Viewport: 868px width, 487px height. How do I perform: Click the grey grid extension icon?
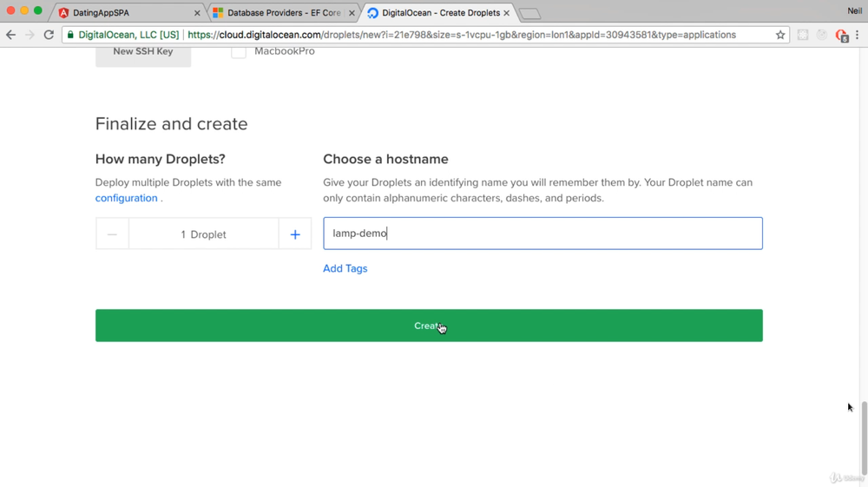(803, 35)
